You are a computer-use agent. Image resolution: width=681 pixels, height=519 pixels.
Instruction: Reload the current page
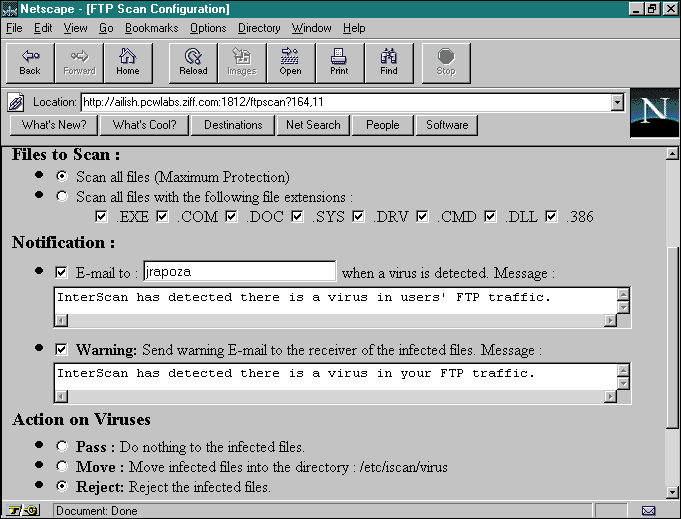(x=193, y=62)
